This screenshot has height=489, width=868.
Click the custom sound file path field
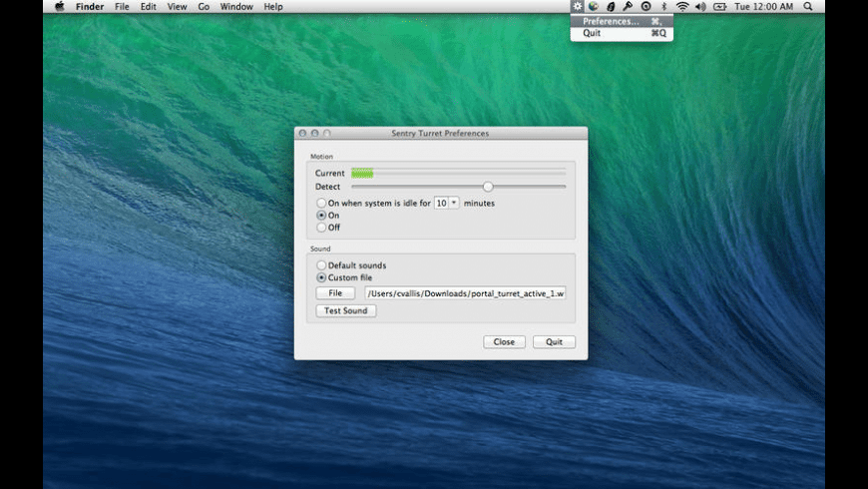tap(466, 293)
